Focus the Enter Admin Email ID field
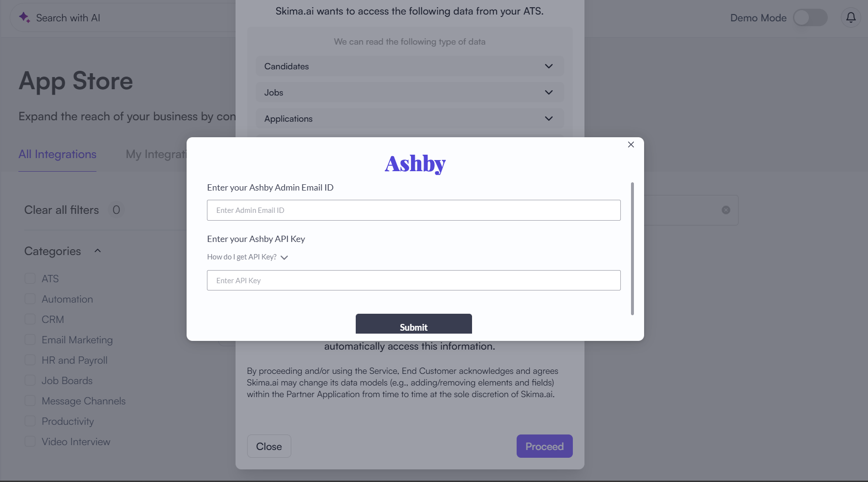This screenshot has width=868, height=482. tap(413, 210)
